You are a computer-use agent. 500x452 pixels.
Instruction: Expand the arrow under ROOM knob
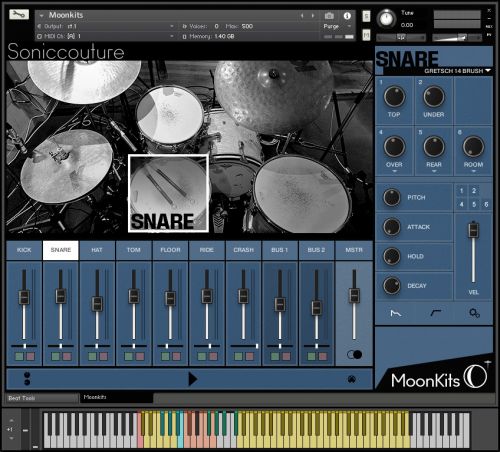click(473, 171)
